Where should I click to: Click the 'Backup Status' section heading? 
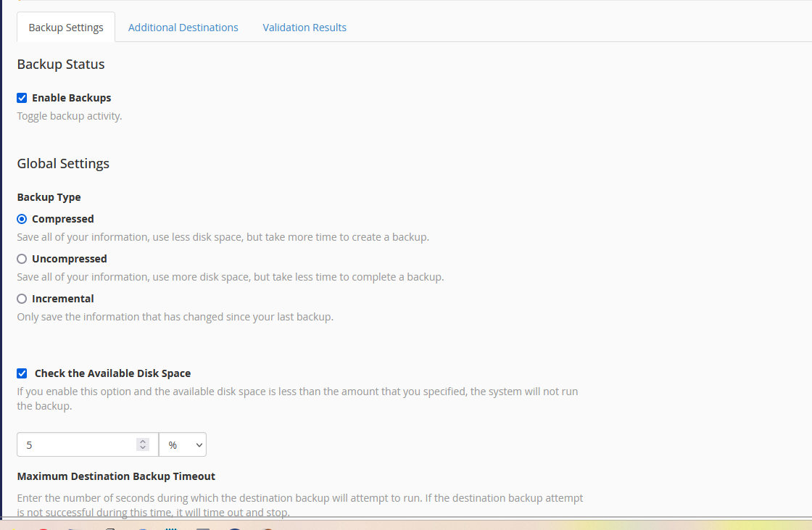pos(61,65)
